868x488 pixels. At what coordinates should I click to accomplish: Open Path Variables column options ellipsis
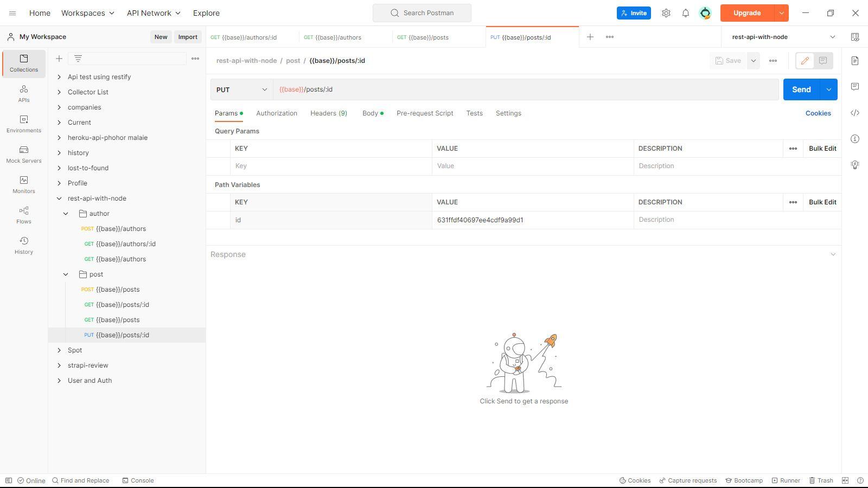point(793,202)
